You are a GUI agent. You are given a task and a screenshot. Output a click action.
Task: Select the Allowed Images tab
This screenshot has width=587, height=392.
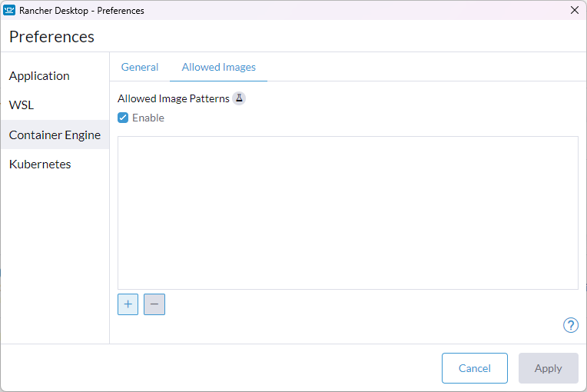[x=219, y=67]
